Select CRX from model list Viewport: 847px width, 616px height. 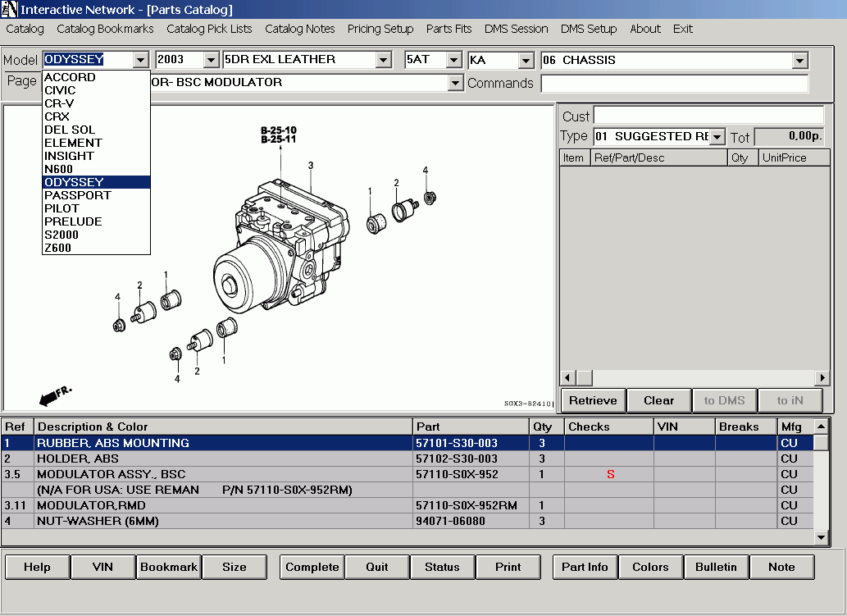[96, 116]
